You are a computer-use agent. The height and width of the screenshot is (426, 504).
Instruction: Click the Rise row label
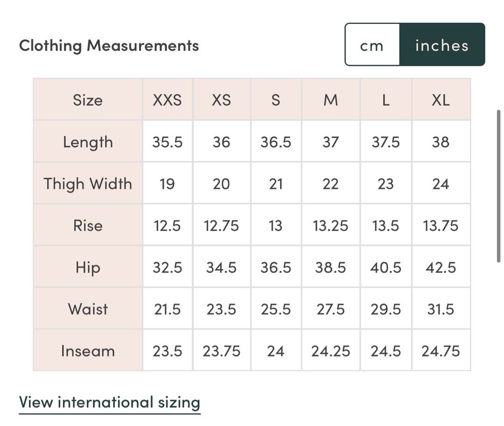click(x=88, y=225)
